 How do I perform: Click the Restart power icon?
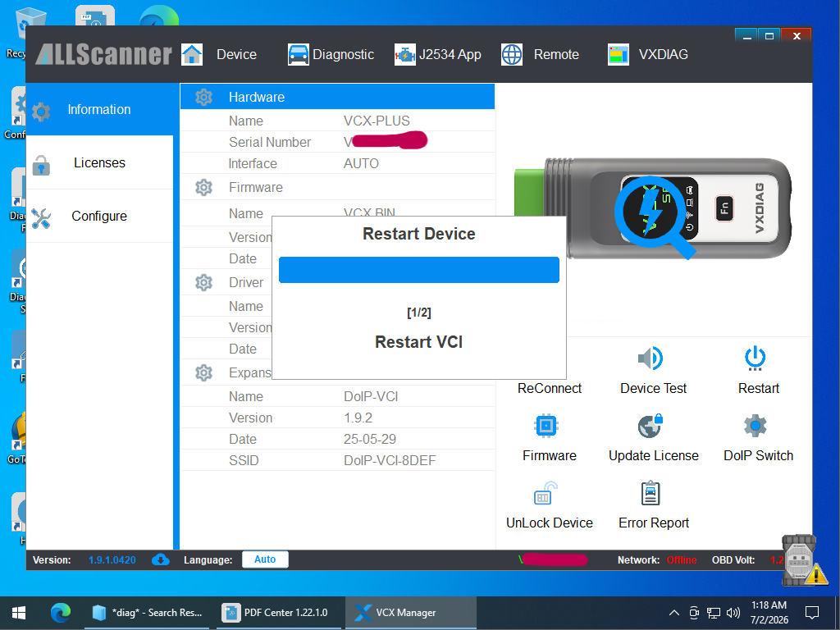click(755, 358)
